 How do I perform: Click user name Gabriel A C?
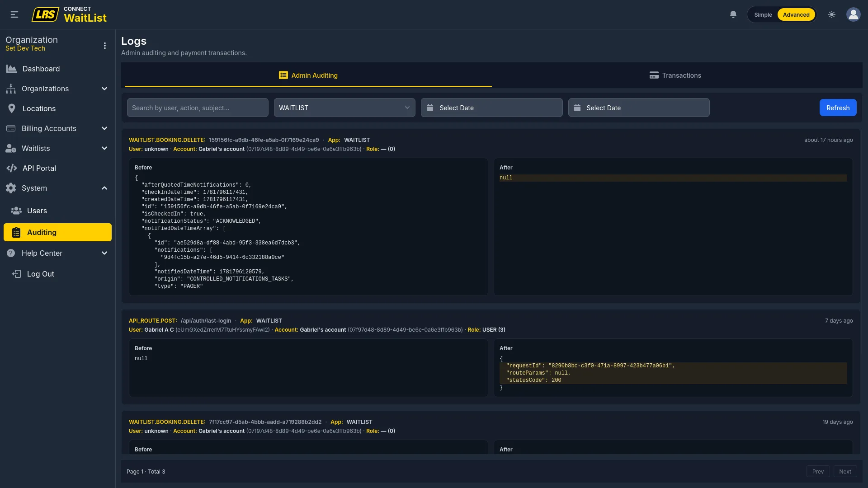coord(159,330)
